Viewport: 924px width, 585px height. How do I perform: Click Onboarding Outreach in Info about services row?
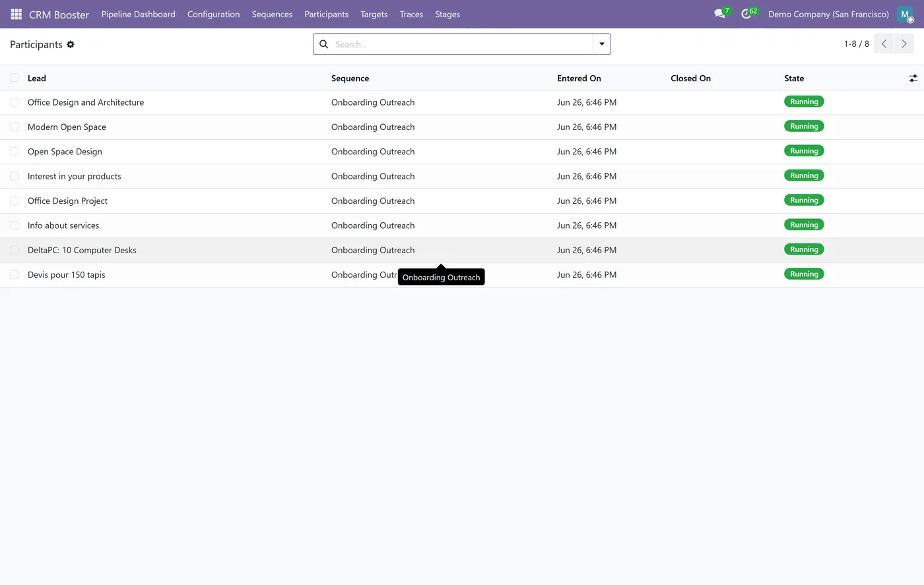point(373,226)
